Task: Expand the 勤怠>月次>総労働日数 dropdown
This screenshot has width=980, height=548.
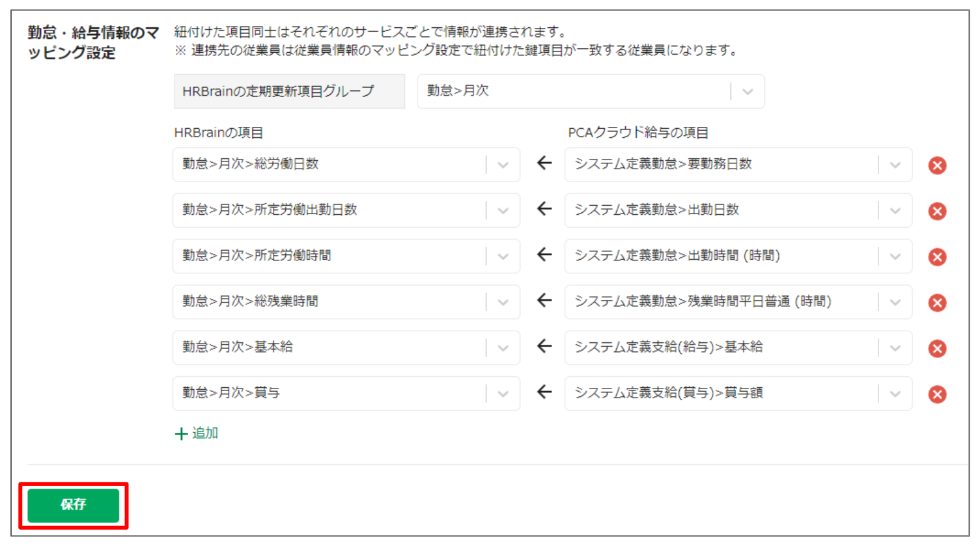Action: [x=346, y=165]
